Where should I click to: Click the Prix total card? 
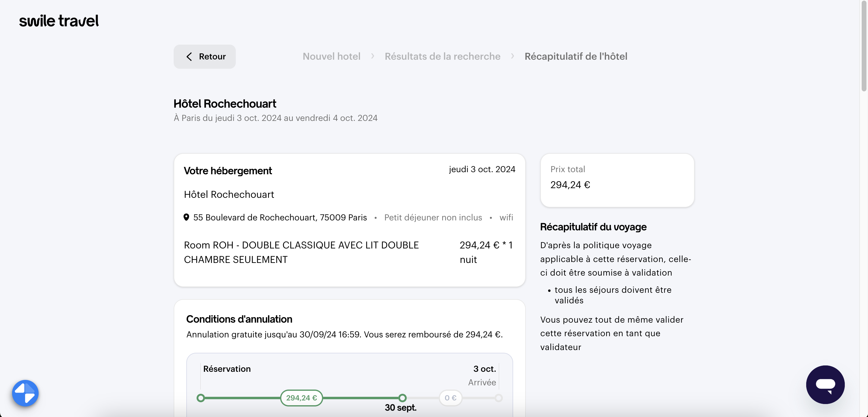click(617, 180)
